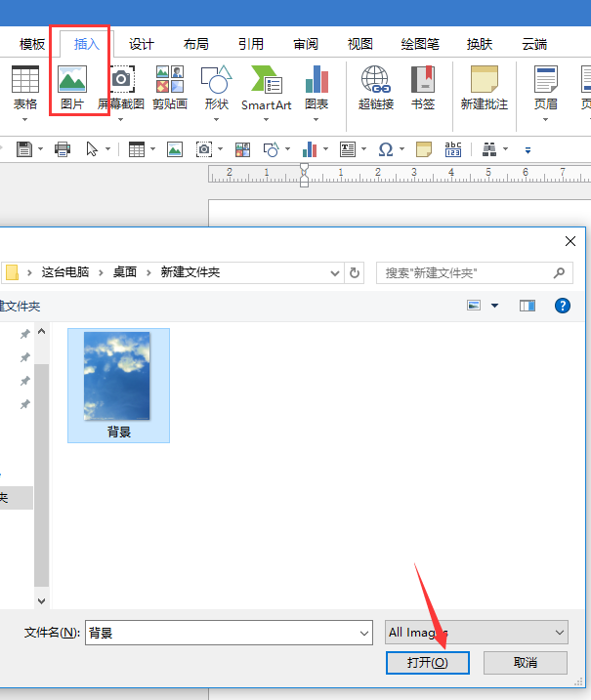Click the small picture icon in quick toolbar

[175, 149]
